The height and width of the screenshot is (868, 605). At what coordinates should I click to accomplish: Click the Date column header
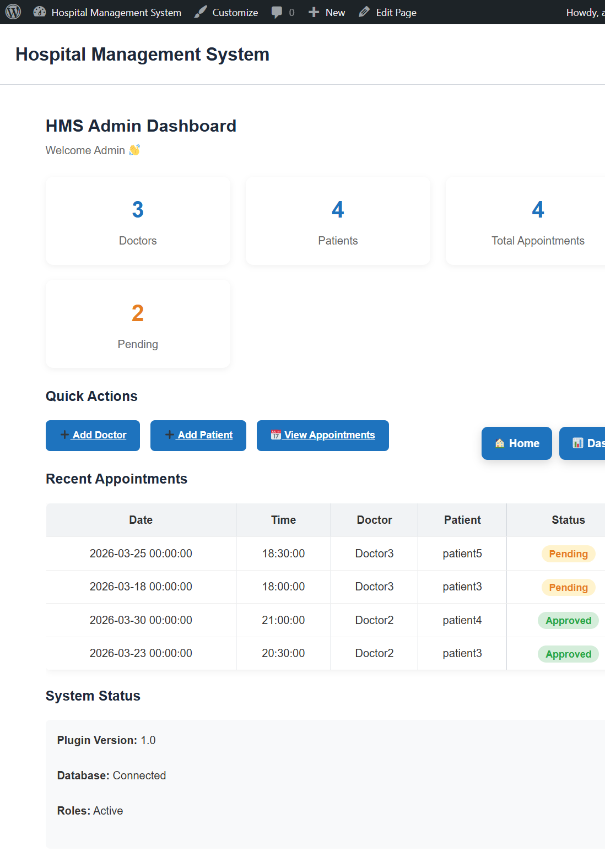[141, 520]
